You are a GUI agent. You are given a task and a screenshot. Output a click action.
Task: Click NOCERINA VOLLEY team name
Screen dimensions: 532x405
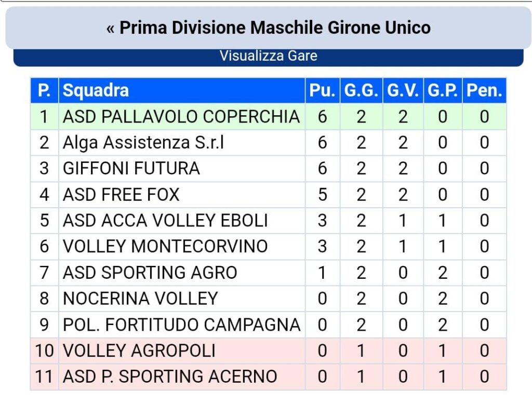(140, 299)
